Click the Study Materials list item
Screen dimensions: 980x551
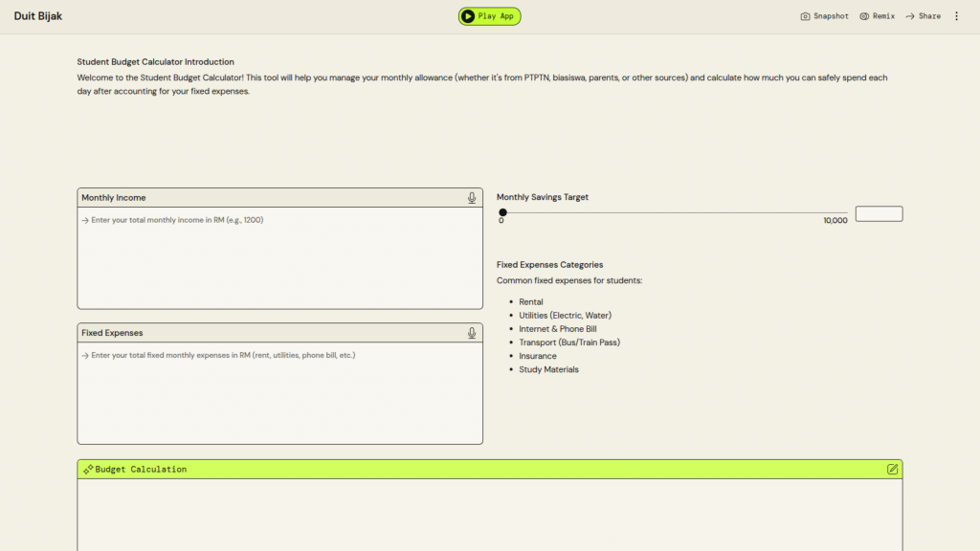[548, 369]
